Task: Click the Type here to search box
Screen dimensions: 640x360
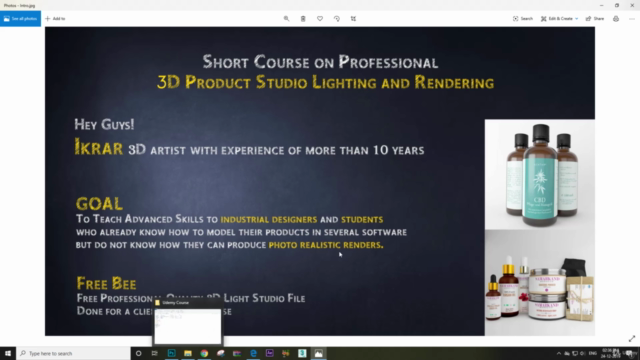Action: 73,353
